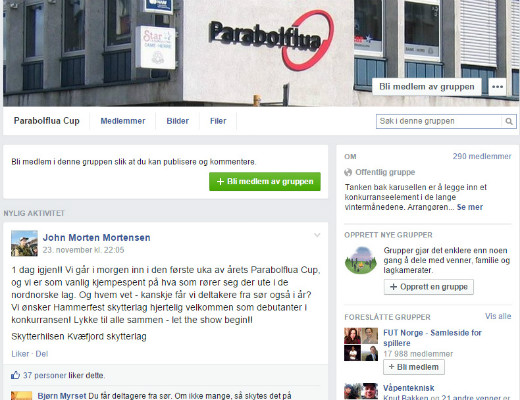This screenshot has width=520, height=400.
Task: Open Bjørn Myrset's comment avatar
Action: pyautogui.click(x=22, y=396)
